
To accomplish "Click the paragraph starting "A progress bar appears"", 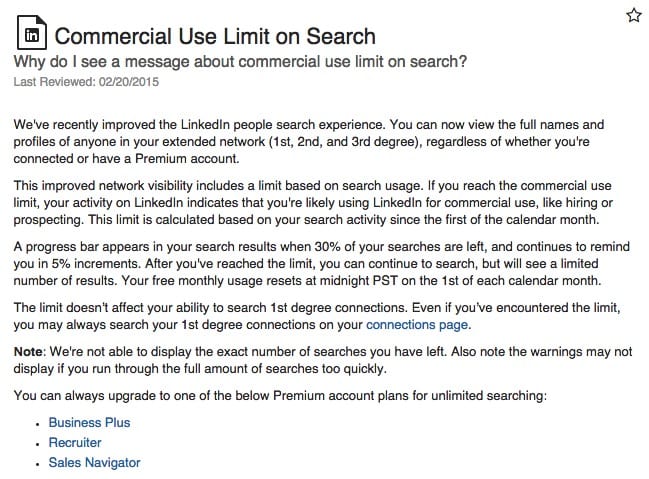I will pos(322,263).
